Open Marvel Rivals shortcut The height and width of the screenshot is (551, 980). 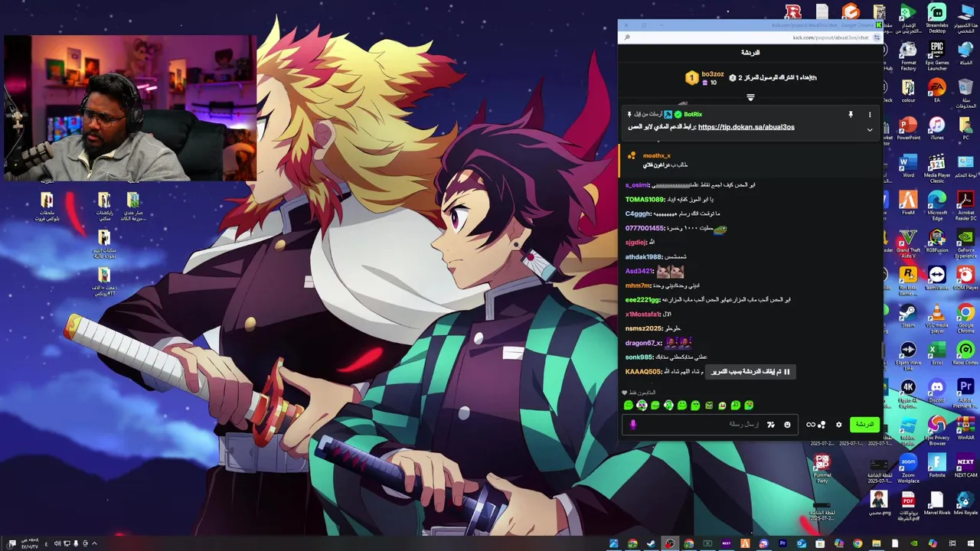[x=937, y=503]
